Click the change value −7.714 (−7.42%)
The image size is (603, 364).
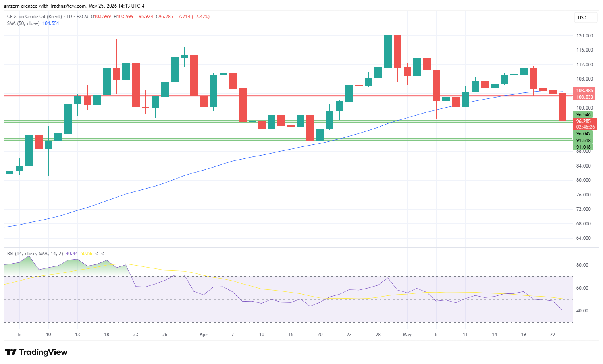click(193, 17)
